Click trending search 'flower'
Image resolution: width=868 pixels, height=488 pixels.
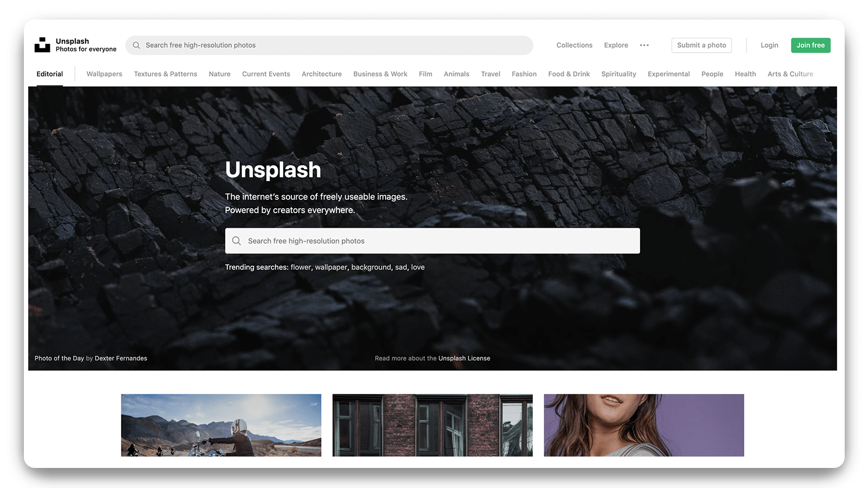301,267
